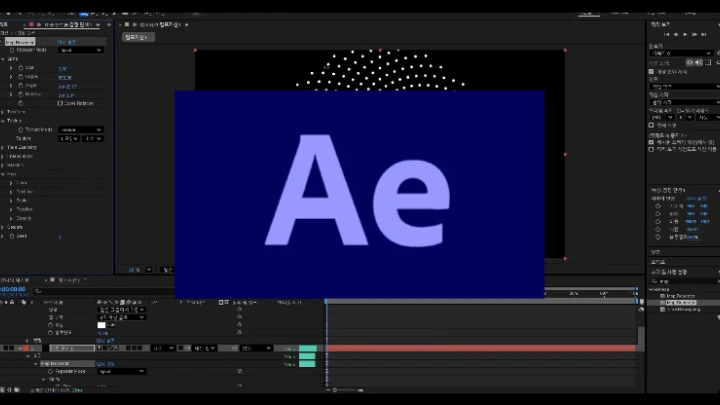
Task: Click the timeline playhead marker
Action: pos(326,301)
